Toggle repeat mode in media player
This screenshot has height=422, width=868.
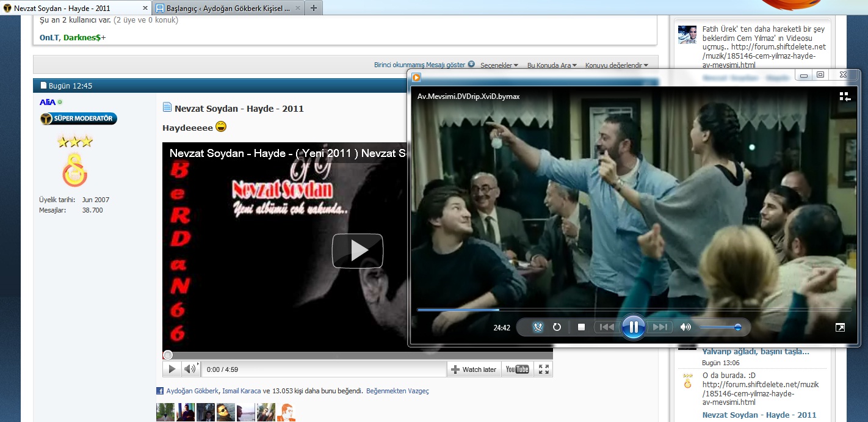557,327
